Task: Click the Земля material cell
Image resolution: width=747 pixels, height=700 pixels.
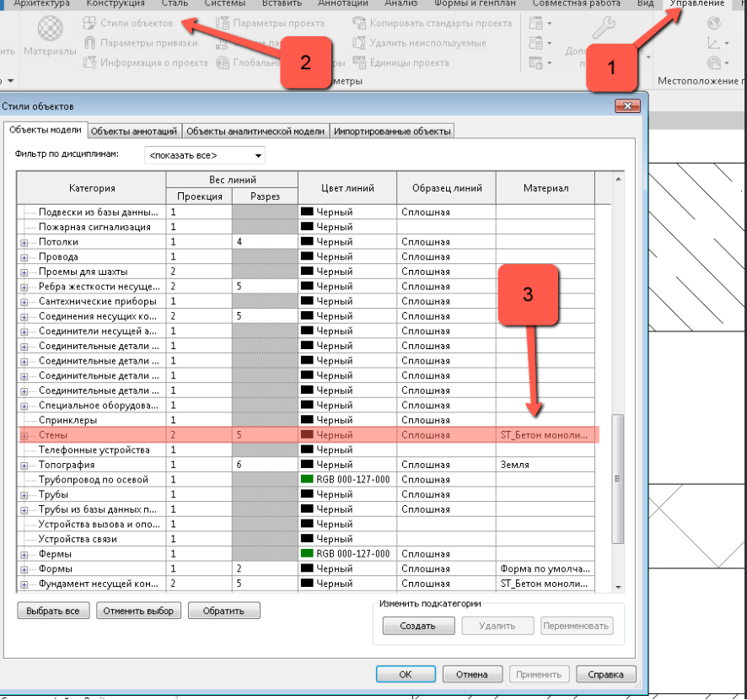Action: 545,465
